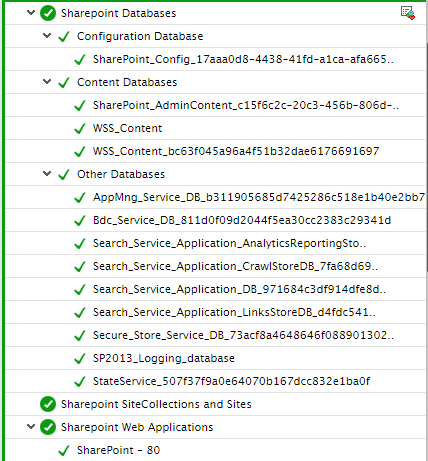Select the SharePoint_AdminContent_c15f6c2c database entry

[246, 105]
